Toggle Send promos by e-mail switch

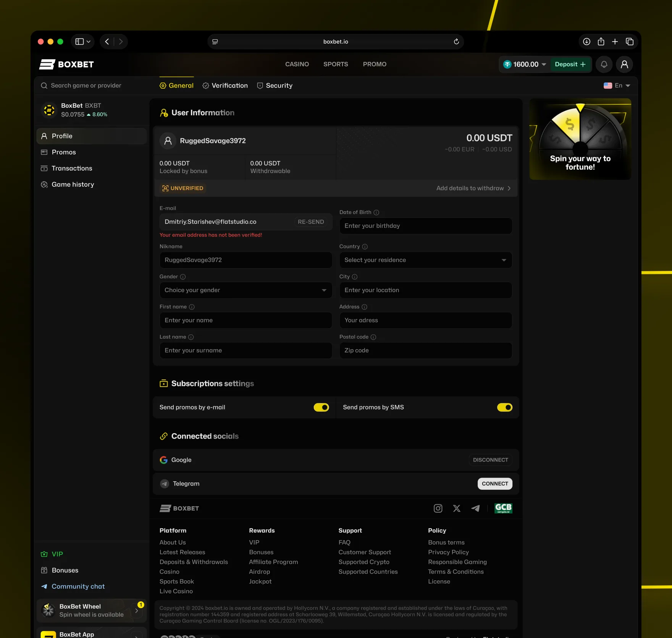321,408
